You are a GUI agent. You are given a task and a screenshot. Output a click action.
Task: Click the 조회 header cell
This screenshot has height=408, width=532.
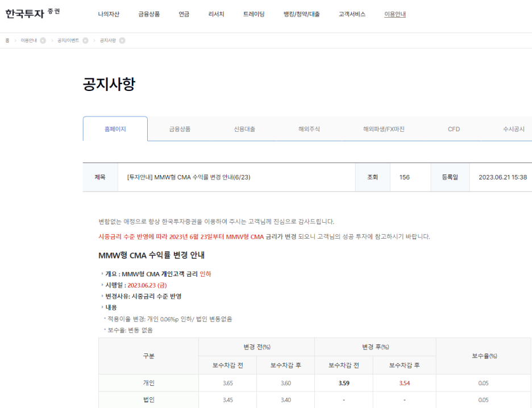(372, 177)
